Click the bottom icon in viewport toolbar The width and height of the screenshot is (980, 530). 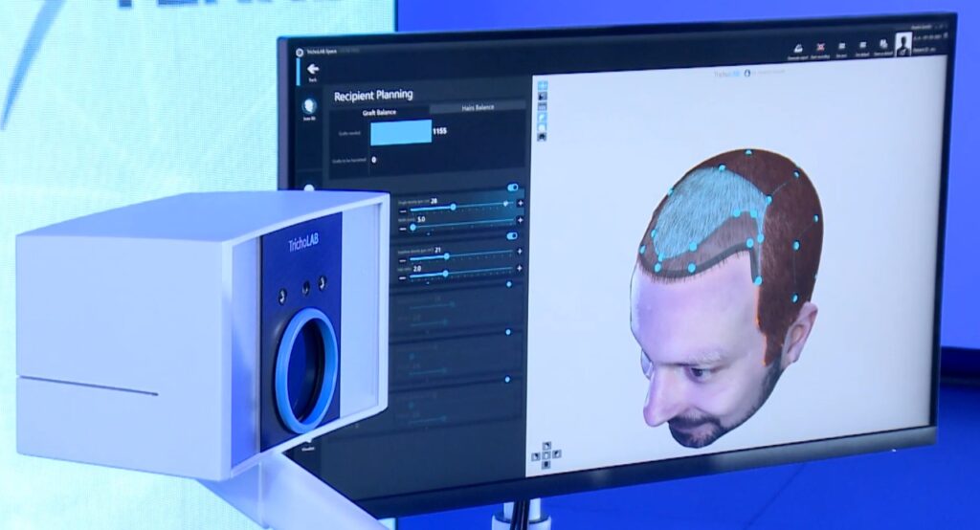click(x=543, y=138)
